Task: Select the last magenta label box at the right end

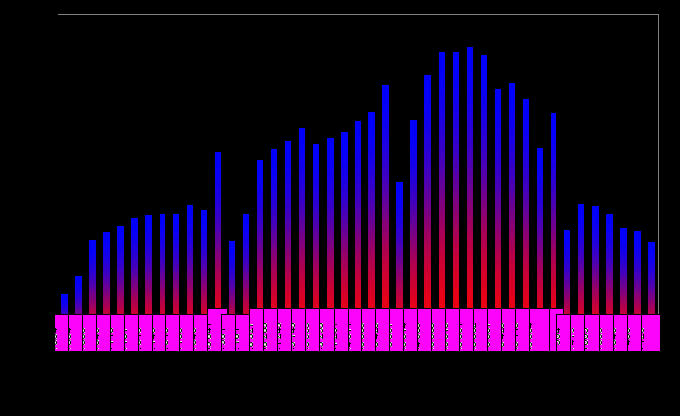Action: point(651,333)
